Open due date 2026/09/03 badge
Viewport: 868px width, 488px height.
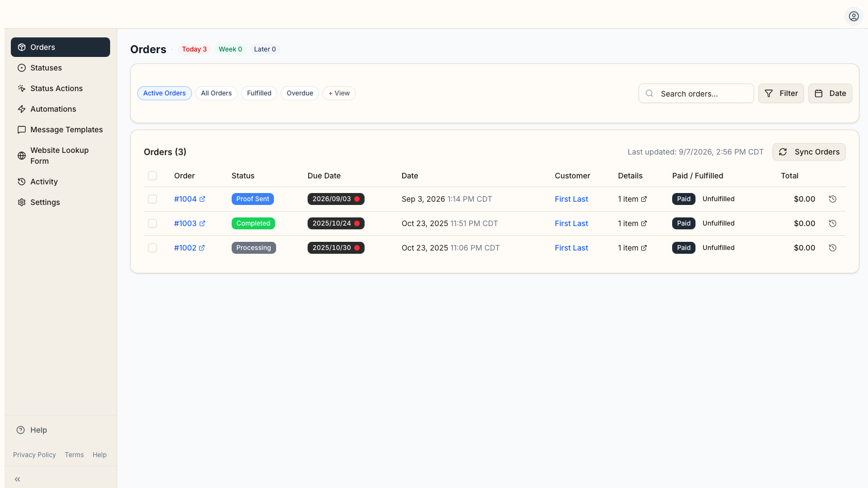[336, 199]
